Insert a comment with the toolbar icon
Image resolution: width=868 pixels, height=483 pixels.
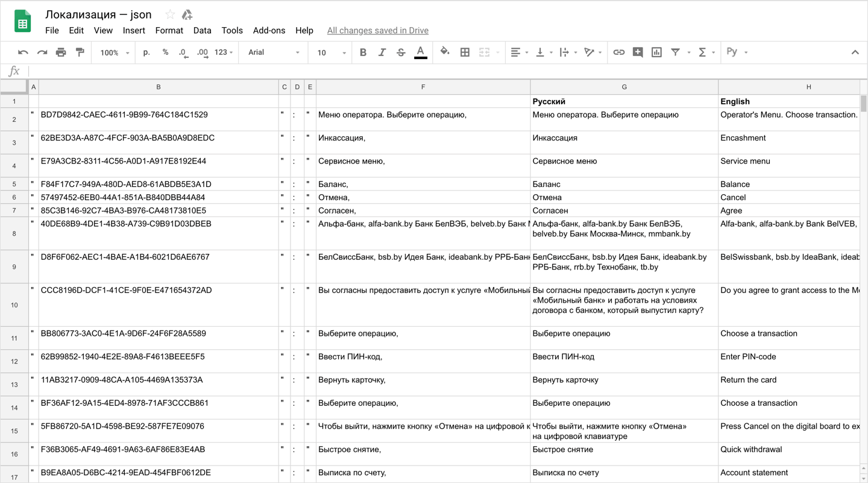click(637, 52)
